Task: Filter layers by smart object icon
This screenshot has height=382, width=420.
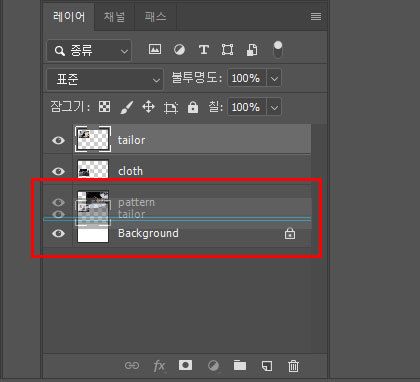Action: (252, 50)
